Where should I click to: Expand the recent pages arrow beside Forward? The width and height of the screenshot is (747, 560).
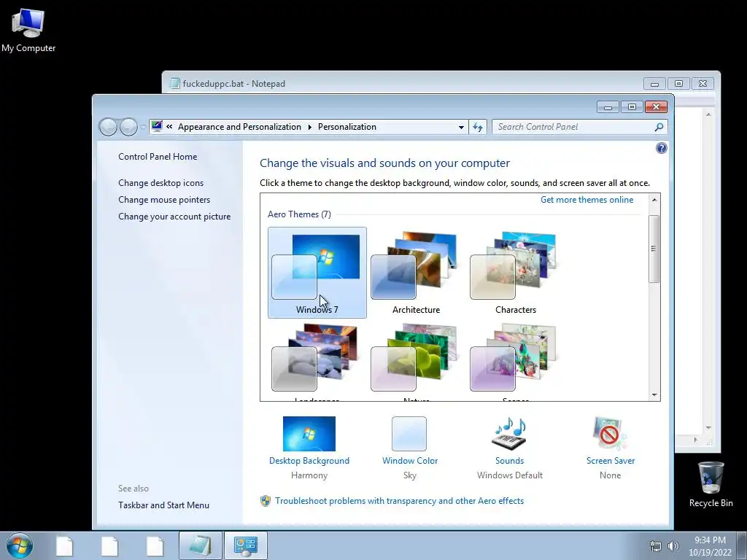pyautogui.click(x=143, y=127)
